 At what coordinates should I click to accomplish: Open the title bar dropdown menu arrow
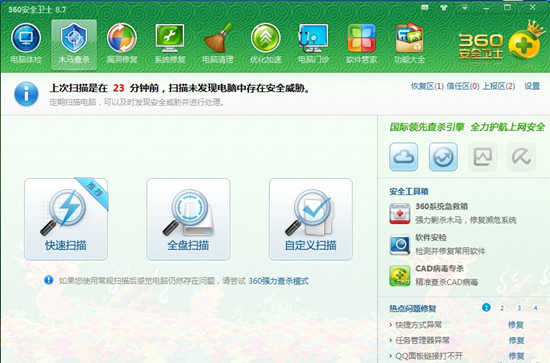click(x=465, y=7)
